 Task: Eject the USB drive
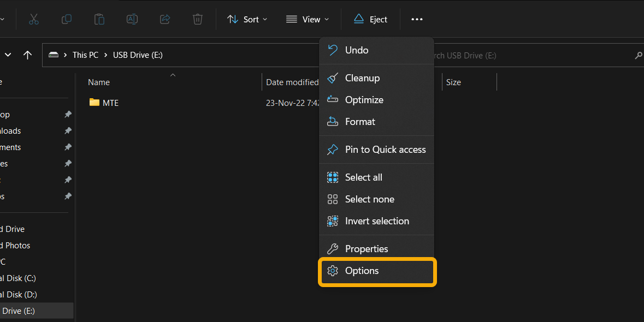370,19
